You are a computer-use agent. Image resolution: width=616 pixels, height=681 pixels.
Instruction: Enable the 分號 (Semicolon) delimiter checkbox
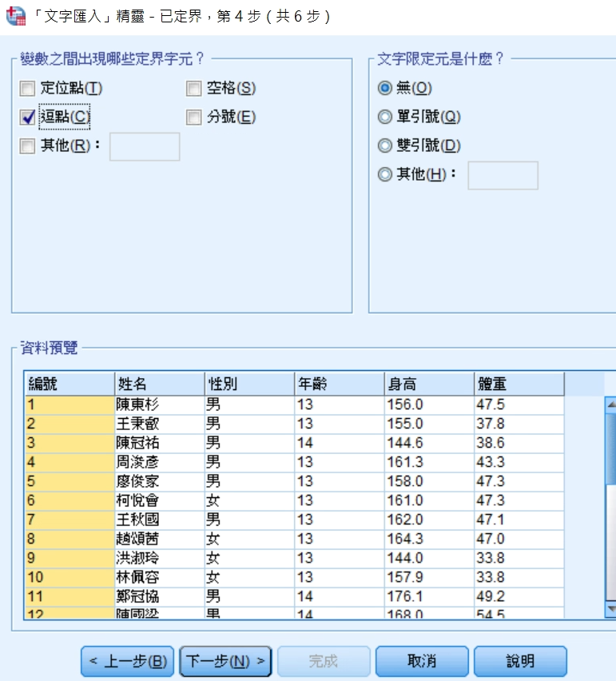pyautogui.click(x=193, y=117)
